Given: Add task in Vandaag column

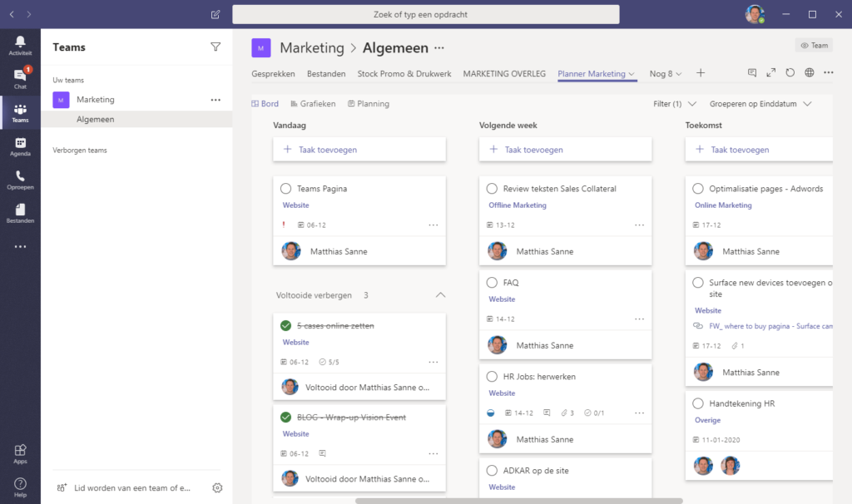Looking at the screenshot, I should [x=359, y=150].
